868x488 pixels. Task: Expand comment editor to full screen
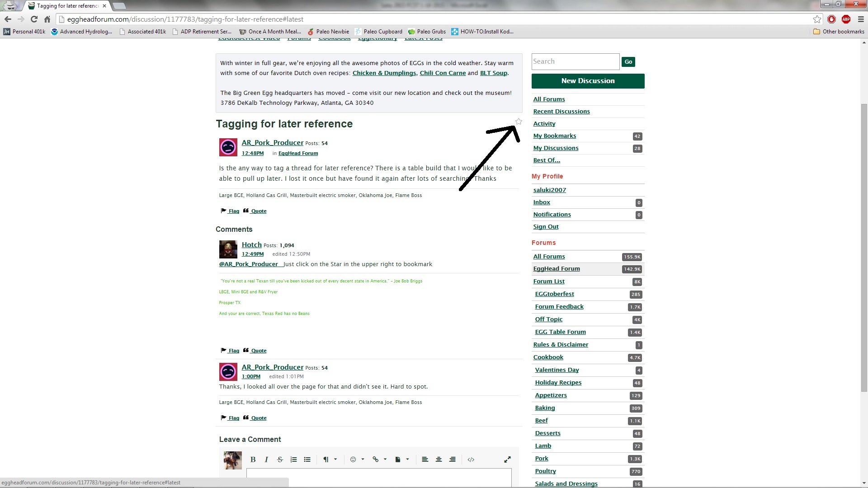click(x=507, y=460)
